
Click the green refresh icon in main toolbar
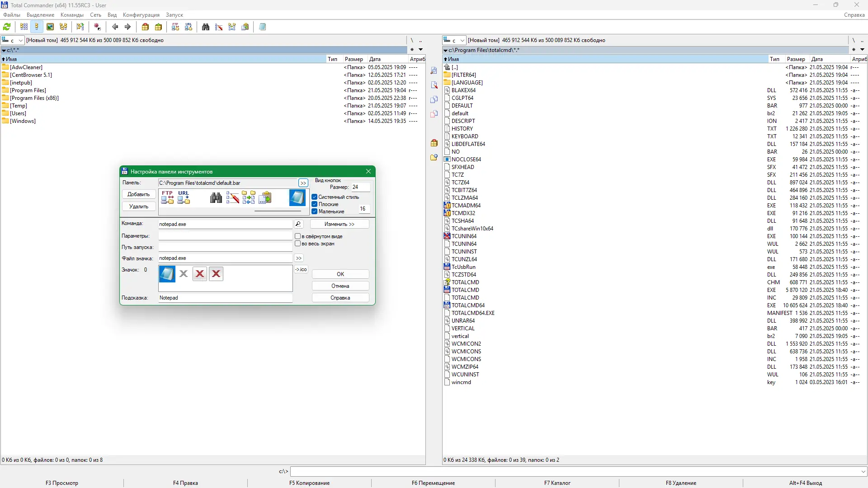(x=7, y=27)
